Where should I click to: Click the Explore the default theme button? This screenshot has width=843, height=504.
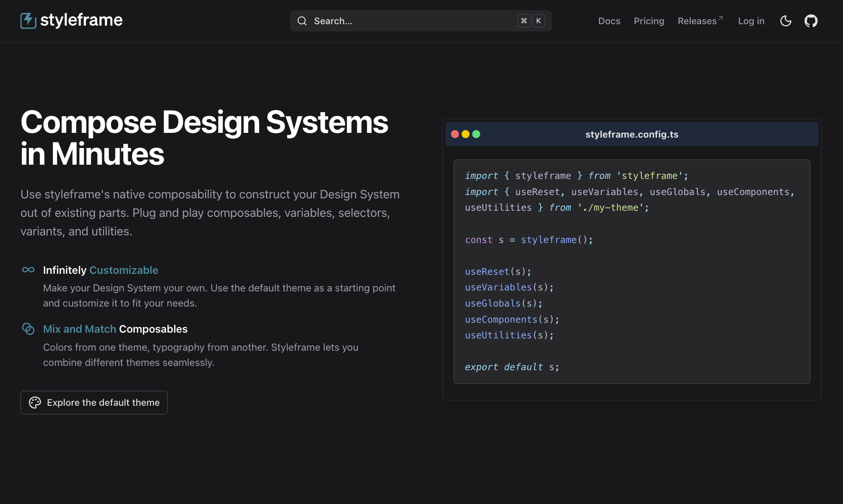click(x=94, y=402)
